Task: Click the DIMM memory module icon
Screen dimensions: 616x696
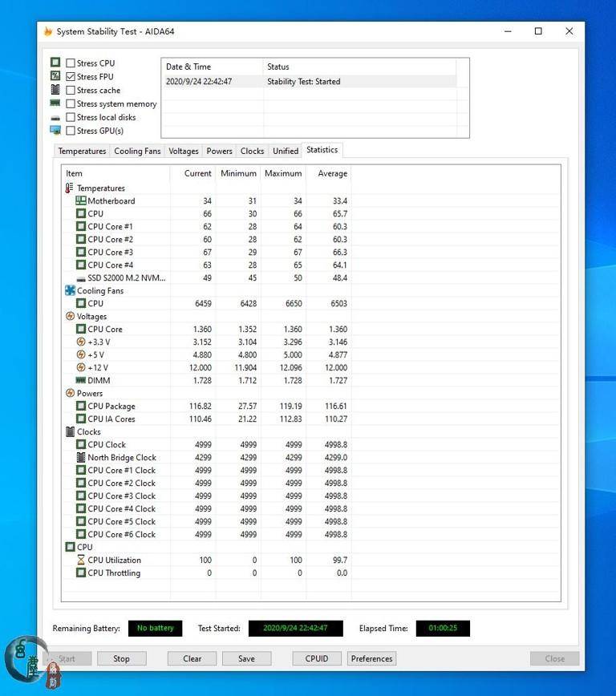Action: click(x=81, y=380)
